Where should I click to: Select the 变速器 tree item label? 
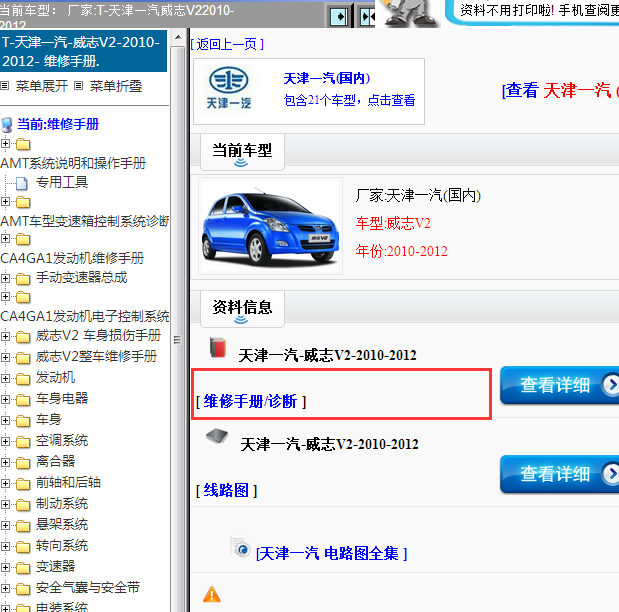[55, 566]
